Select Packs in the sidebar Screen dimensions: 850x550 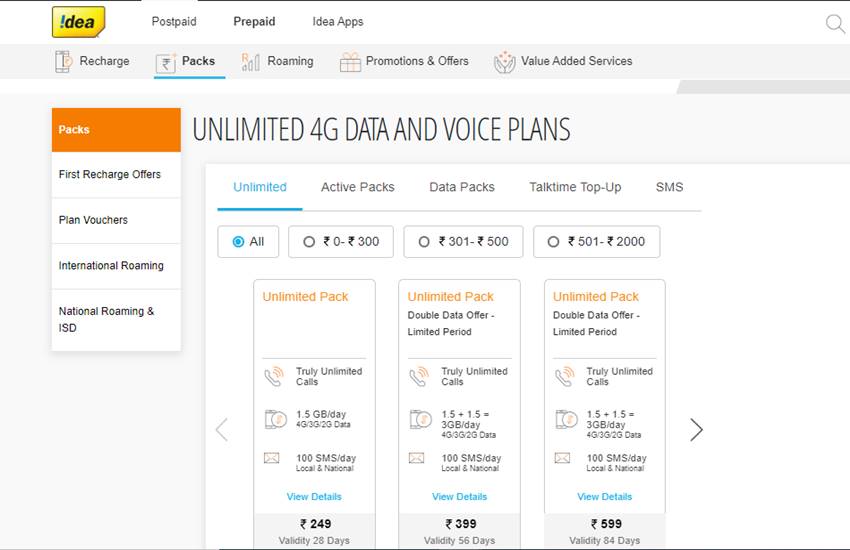(116, 130)
